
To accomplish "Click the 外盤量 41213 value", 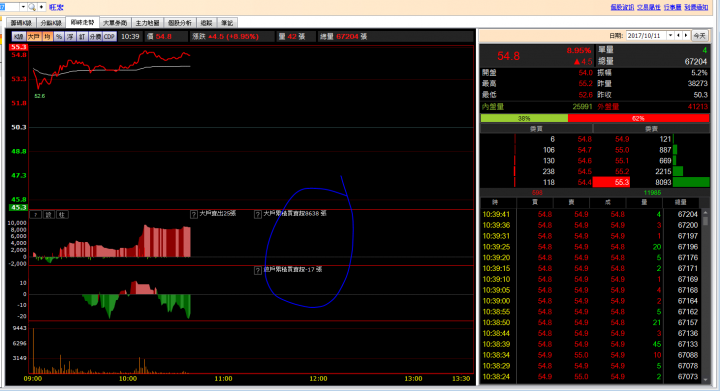I will 698,106.
